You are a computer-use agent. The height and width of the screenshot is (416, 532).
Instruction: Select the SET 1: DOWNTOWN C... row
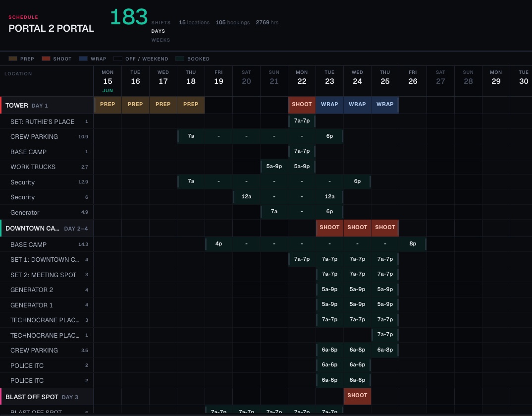[47, 259]
